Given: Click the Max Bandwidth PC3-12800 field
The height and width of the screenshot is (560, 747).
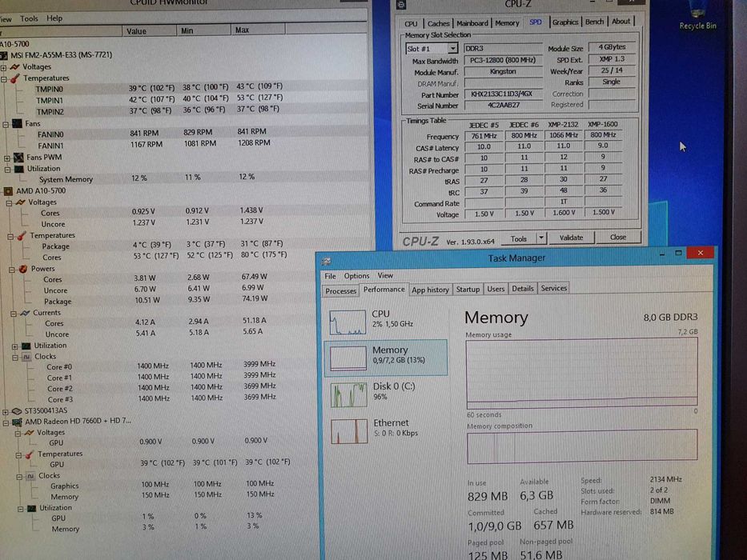Looking at the screenshot, I should [x=503, y=60].
